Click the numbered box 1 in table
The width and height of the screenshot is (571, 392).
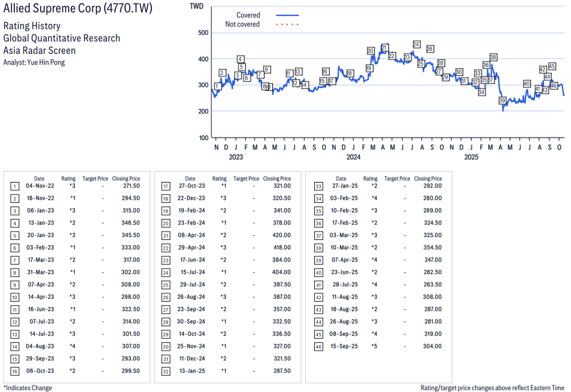pyautogui.click(x=14, y=186)
